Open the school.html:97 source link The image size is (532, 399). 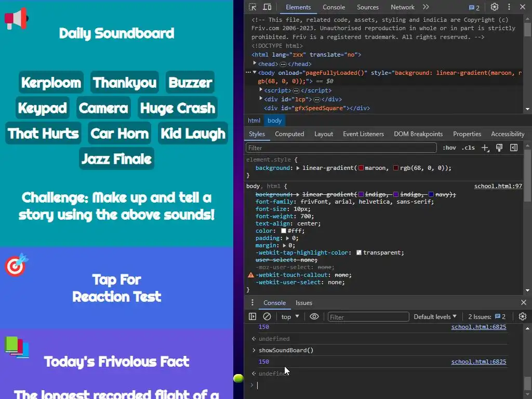point(498,187)
